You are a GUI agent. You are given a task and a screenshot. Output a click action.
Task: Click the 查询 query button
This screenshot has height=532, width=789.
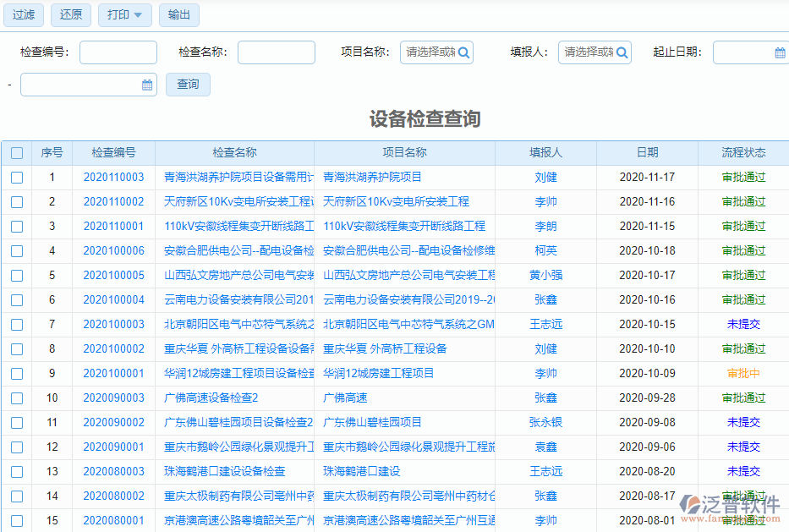(188, 84)
